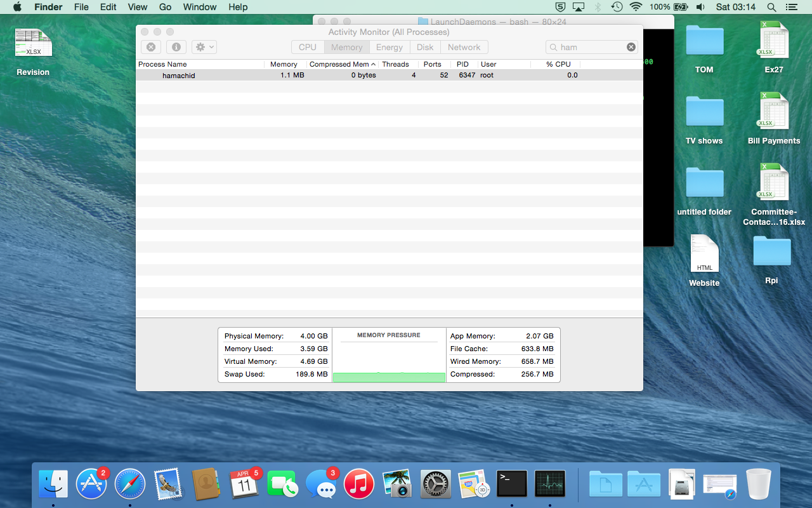Open the Go menu
The image size is (812, 508).
click(166, 7)
